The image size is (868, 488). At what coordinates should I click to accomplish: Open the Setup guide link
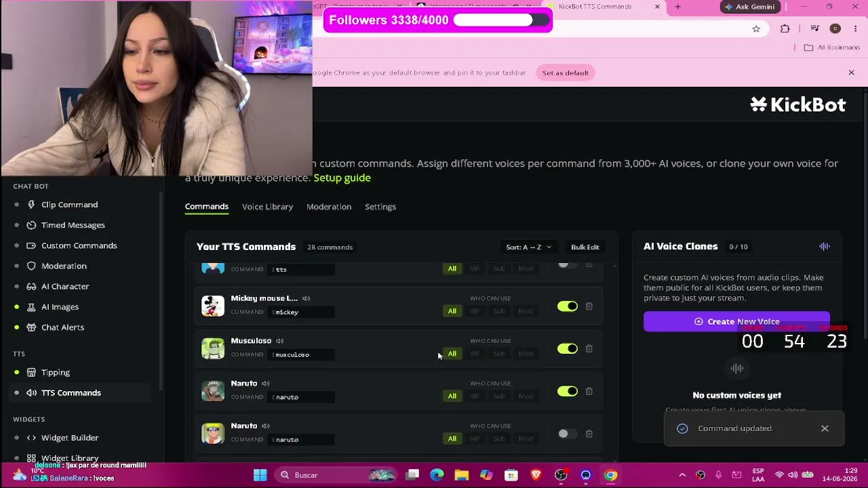[x=342, y=178]
